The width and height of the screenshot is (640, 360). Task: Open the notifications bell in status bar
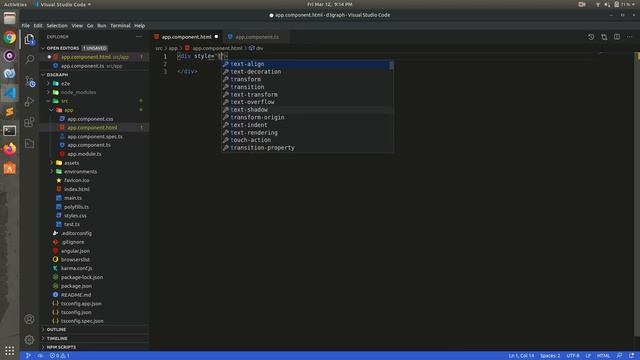pyautogui.click(x=631, y=356)
